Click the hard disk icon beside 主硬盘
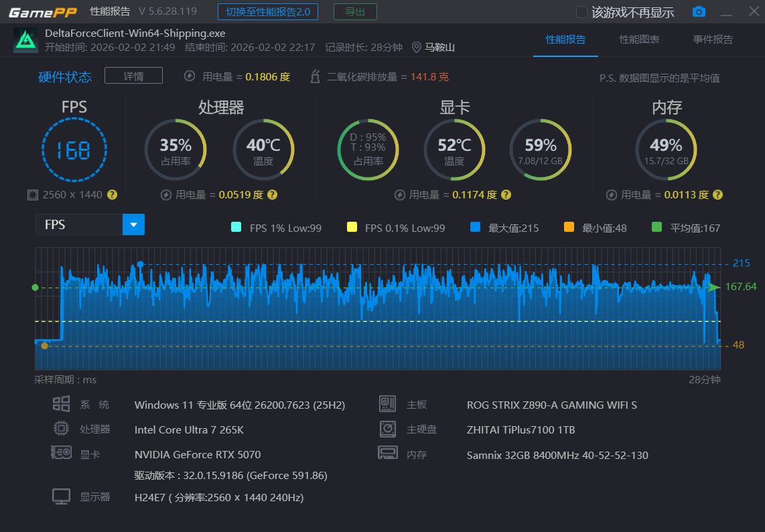Viewport: 765px width, 532px height. (x=388, y=429)
